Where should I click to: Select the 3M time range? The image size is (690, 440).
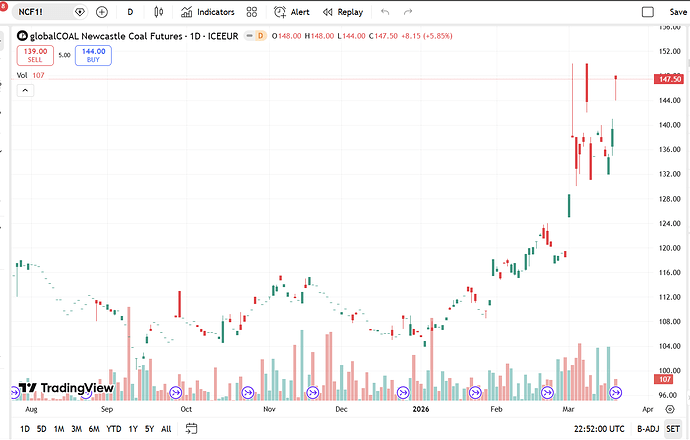pos(77,429)
